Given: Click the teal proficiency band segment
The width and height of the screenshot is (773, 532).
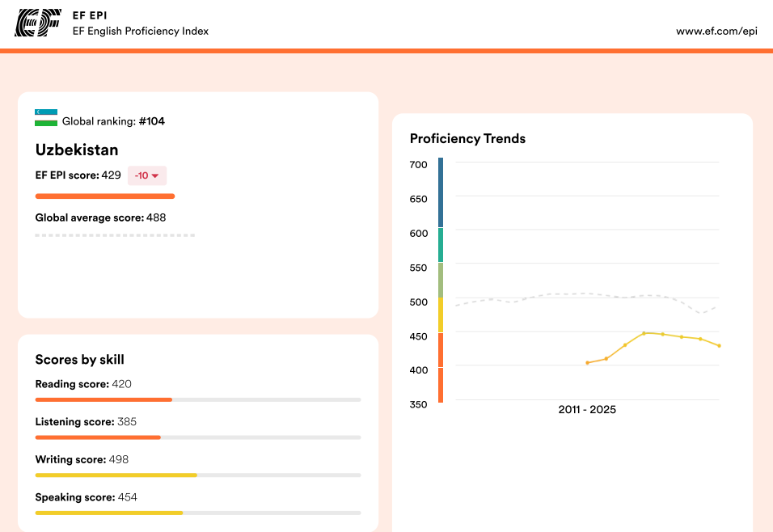Looking at the screenshot, I should click(441, 244).
